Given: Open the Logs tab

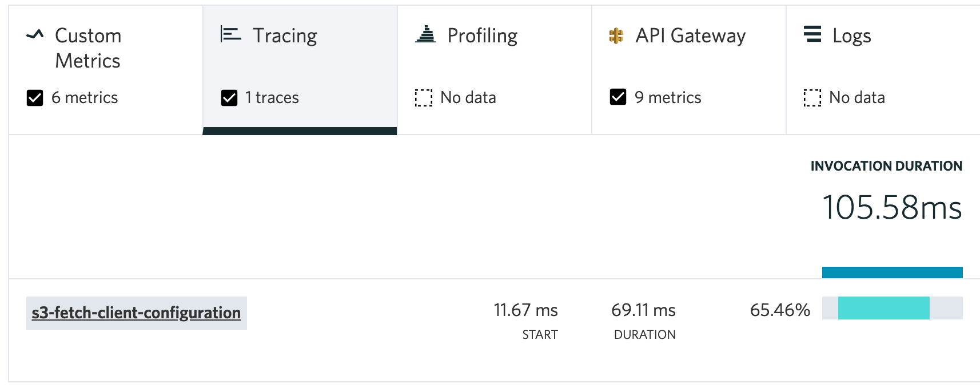Looking at the screenshot, I should 851,35.
